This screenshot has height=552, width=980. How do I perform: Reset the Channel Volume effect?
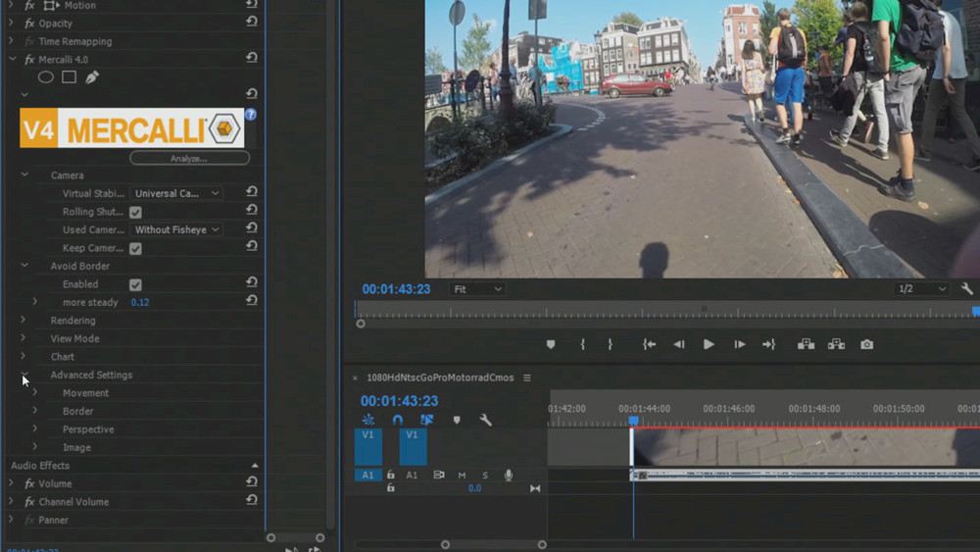click(x=251, y=499)
